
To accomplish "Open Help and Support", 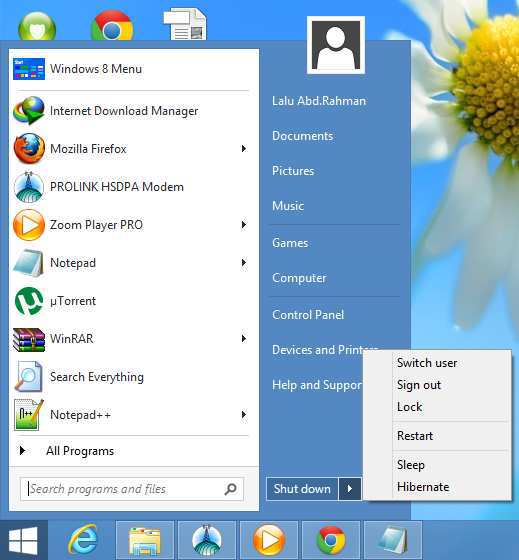I will coord(317,385).
